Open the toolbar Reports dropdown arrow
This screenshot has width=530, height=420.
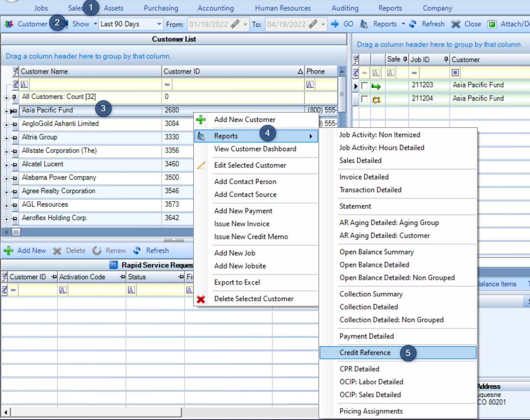[x=403, y=24]
